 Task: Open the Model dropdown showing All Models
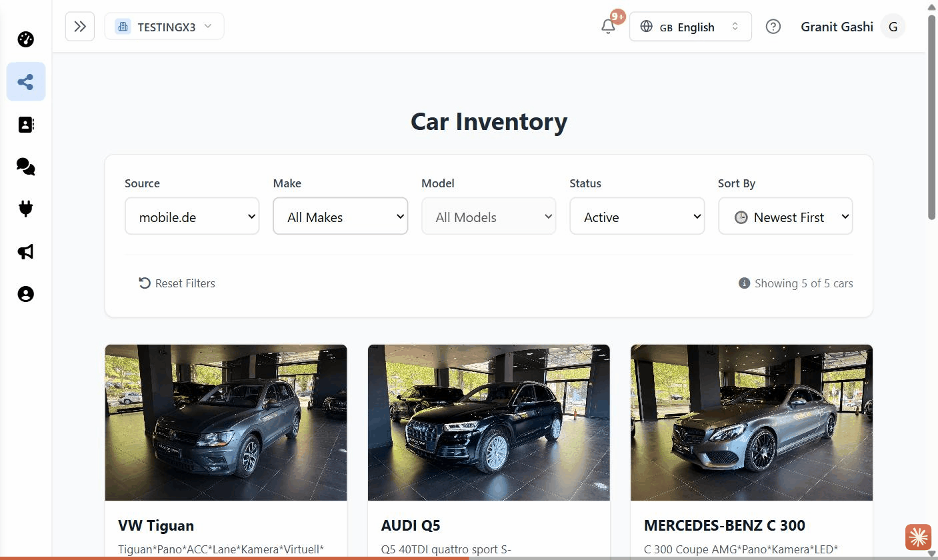[489, 216]
